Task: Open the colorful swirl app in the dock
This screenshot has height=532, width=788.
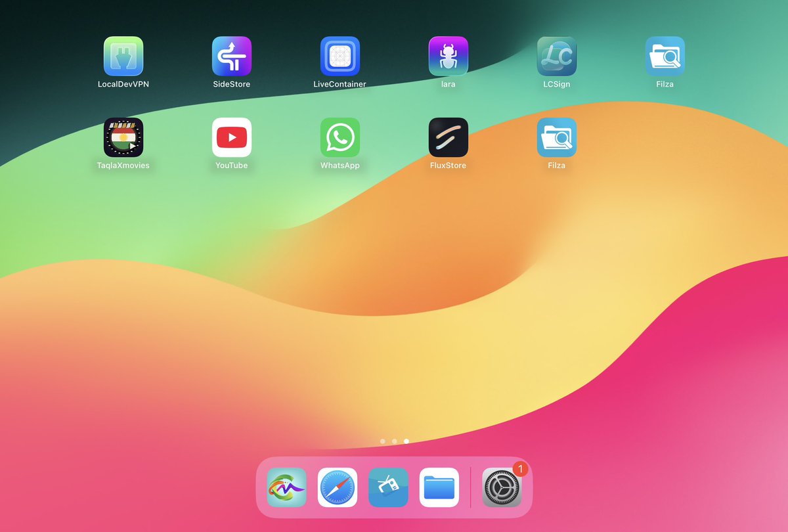Action: pos(286,487)
